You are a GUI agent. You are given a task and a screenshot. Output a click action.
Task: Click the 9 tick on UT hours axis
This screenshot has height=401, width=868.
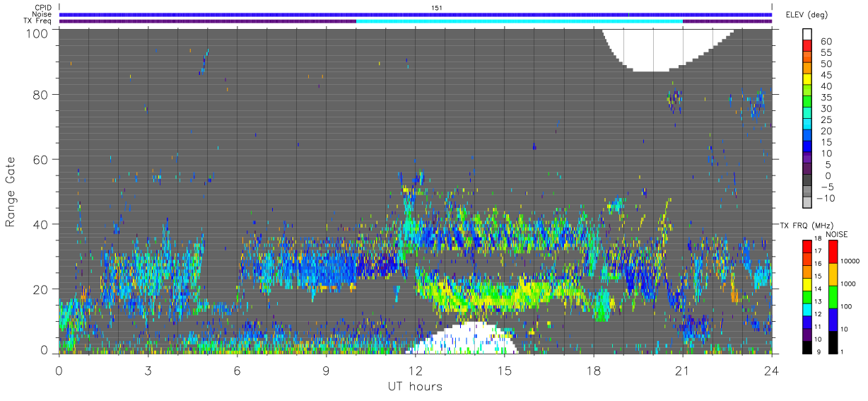tap(326, 370)
